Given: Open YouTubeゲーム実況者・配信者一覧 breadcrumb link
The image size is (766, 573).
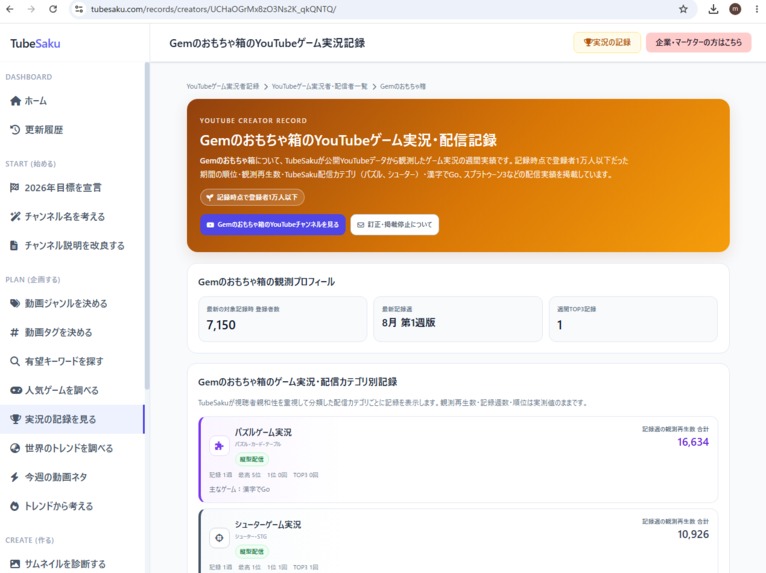Looking at the screenshot, I should [319, 86].
